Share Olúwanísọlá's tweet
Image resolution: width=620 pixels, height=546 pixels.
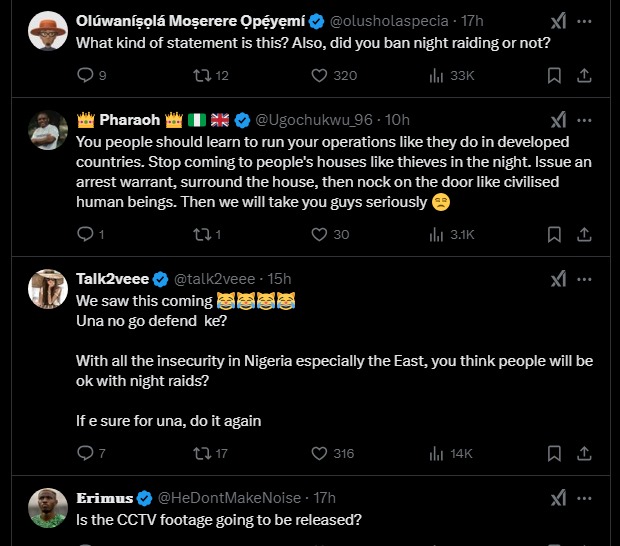coord(591,75)
